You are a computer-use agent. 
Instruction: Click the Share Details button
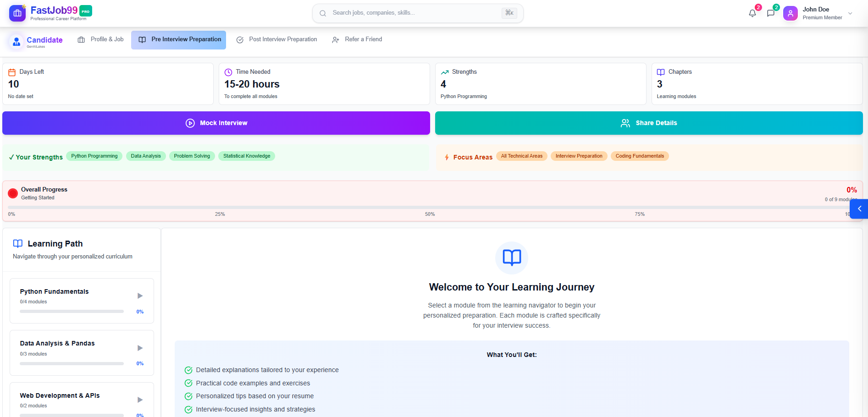coord(648,123)
